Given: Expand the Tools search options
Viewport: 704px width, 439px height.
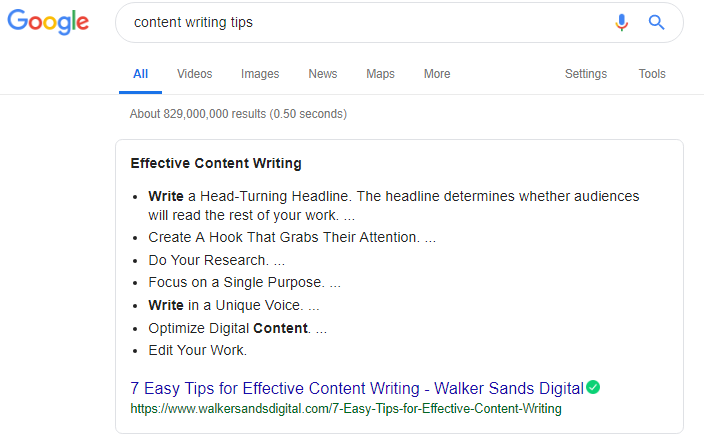Looking at the screenshot, I should [x=652, y=74].
